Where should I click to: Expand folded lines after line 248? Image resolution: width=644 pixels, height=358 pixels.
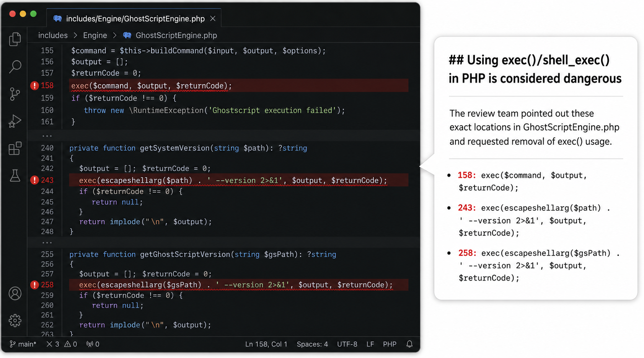point(47,242)
